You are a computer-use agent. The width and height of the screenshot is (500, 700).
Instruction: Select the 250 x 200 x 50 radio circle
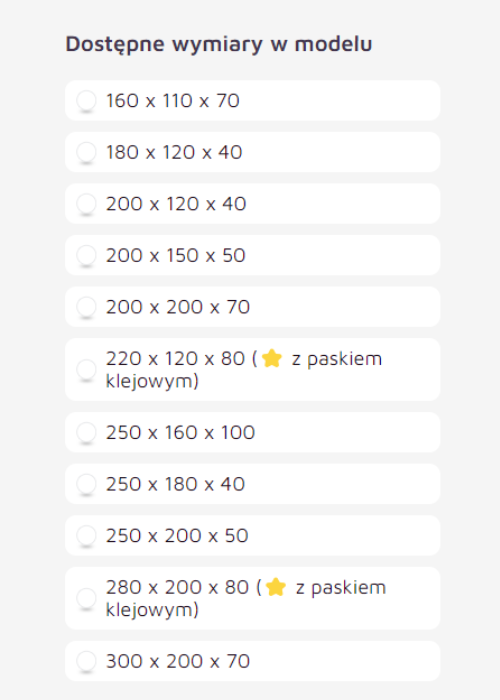tap(86, 535)
